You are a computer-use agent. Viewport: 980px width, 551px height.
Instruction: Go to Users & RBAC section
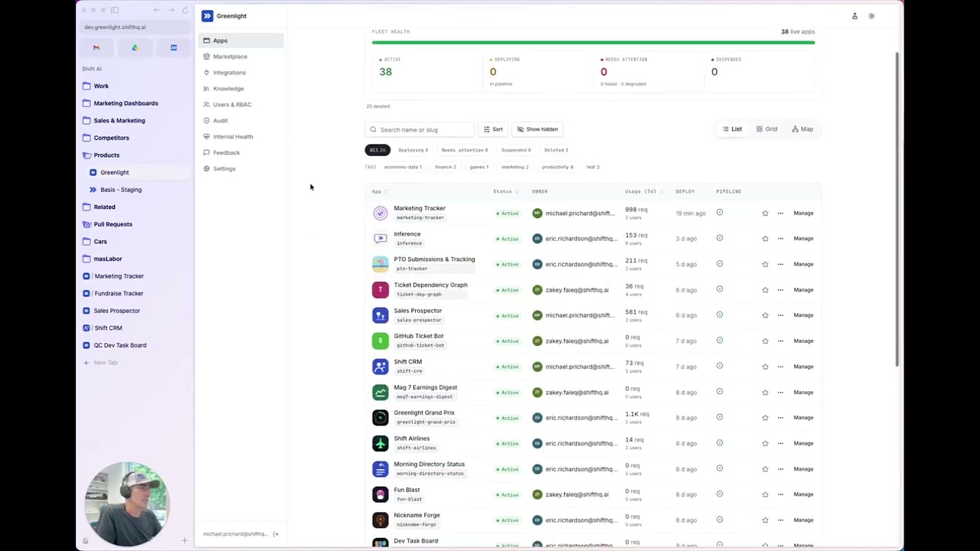click(x=232, y=105)
